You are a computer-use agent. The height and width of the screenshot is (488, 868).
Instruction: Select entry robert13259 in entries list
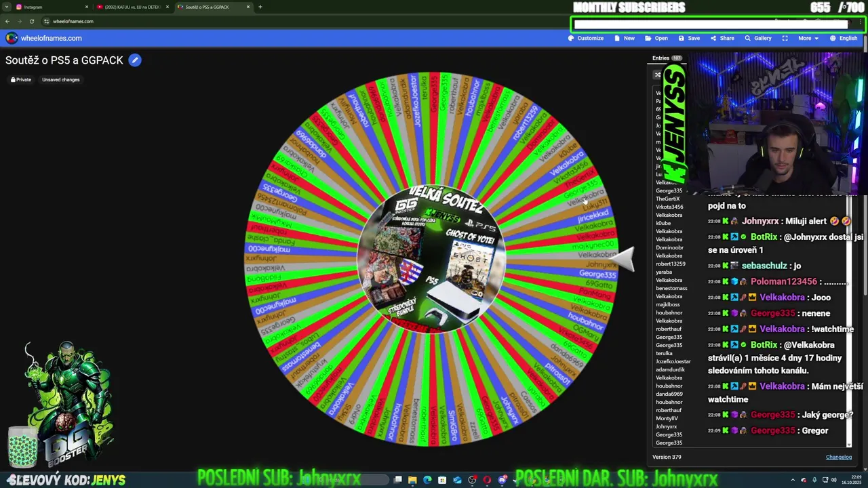click(670, 264)
